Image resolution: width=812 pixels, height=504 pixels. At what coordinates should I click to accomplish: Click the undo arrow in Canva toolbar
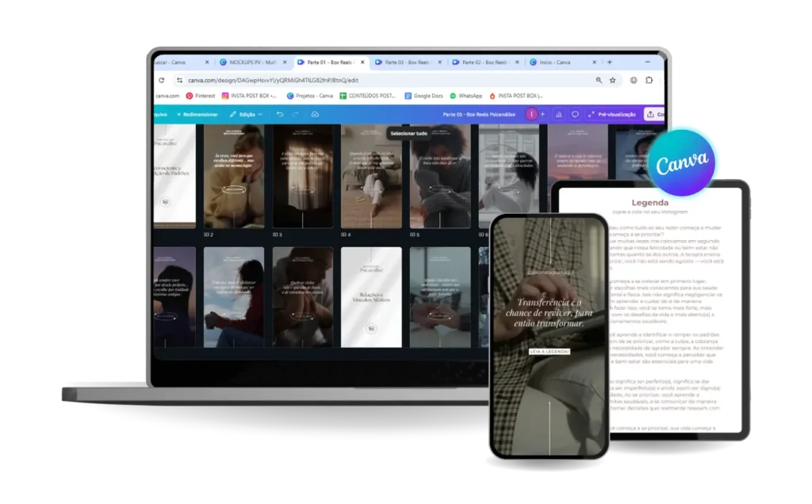280,114
